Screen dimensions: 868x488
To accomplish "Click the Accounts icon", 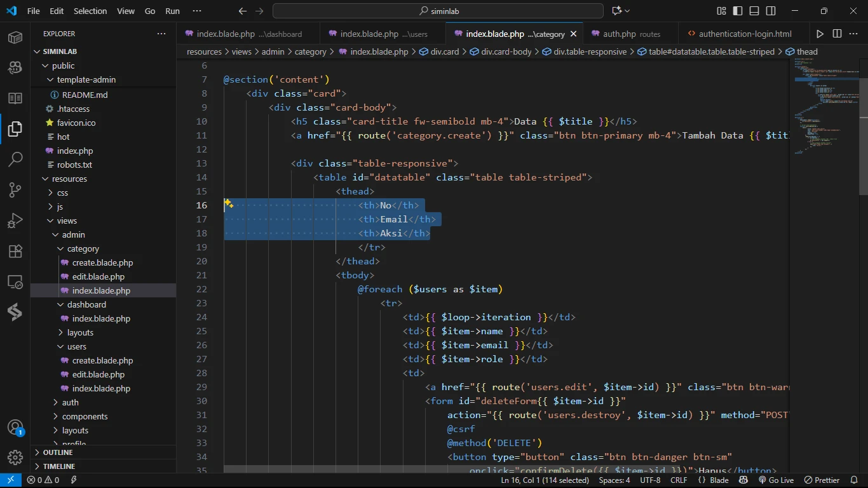I will click(15, 428).
